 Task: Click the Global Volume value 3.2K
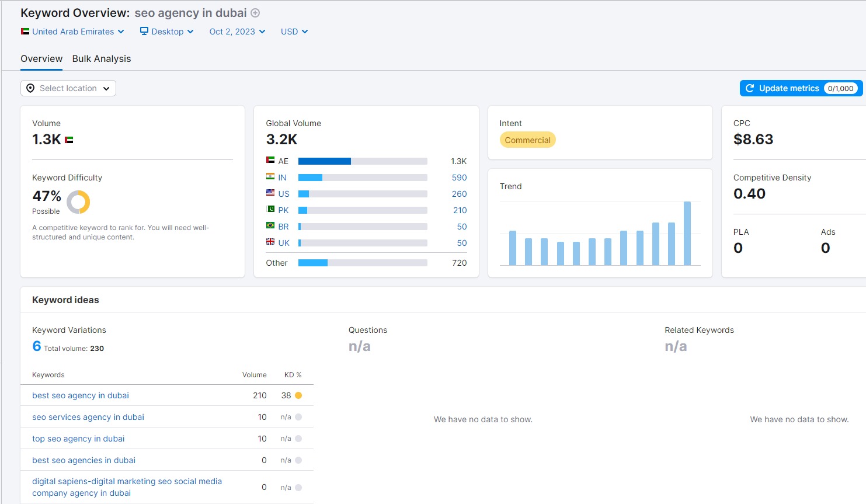coord(281,140)
